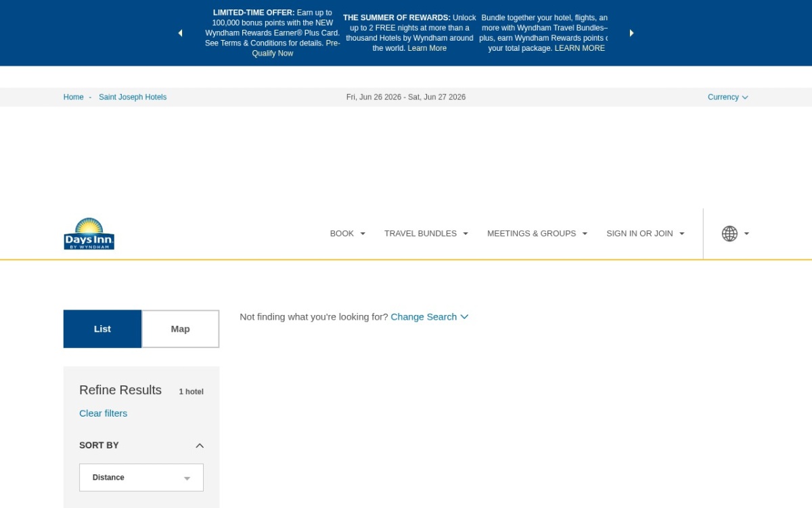Switch to the List view tab
The width and height of the screenshot is (812, 508).
coord(102,329)
